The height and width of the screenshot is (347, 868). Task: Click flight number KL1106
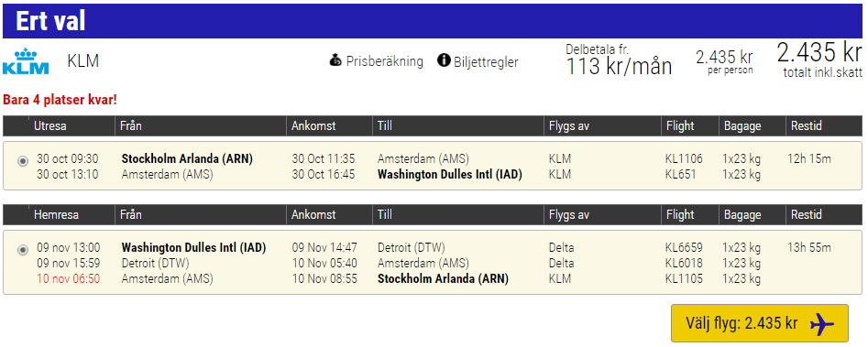pyautogui.click(x=684, y=159)
